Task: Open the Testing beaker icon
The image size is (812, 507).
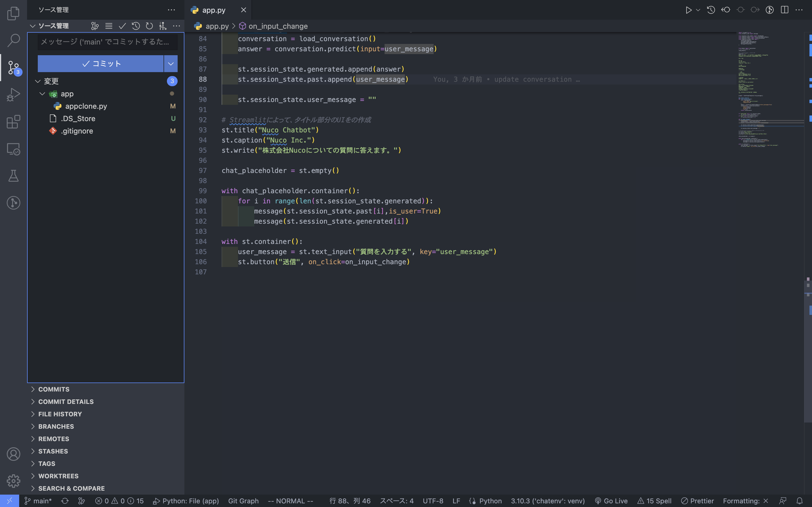Action: (14, 176)
